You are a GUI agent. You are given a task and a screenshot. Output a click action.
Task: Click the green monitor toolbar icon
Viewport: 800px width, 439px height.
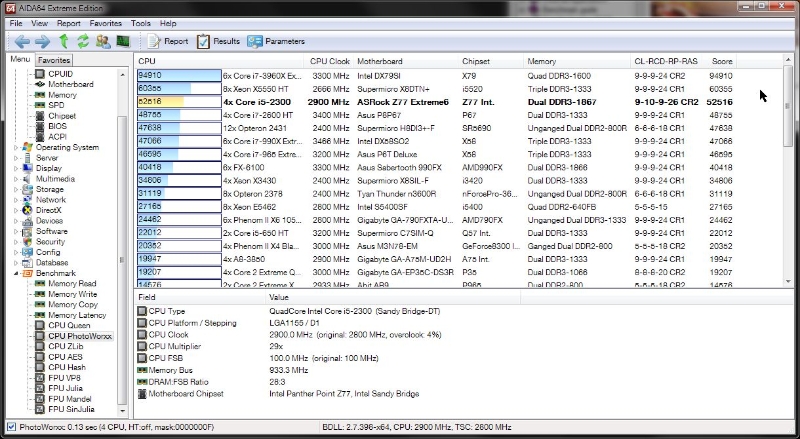(123, 41)
